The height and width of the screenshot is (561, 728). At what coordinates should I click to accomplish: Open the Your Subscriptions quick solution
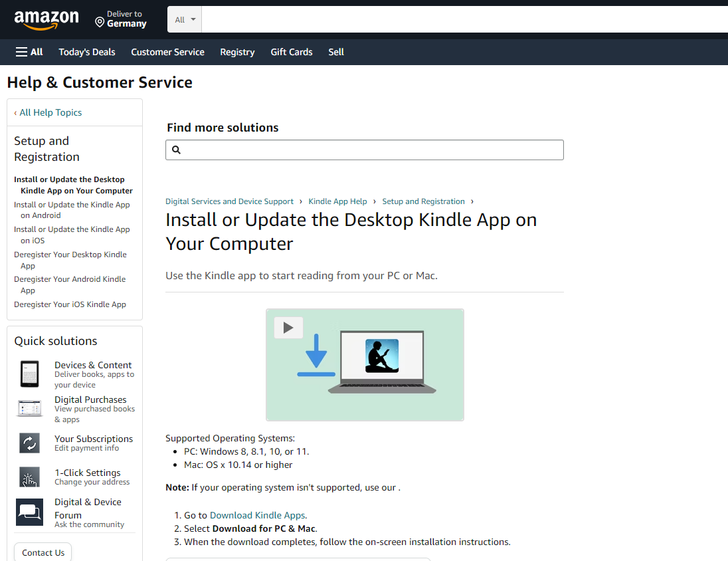(x=94, y=439)
